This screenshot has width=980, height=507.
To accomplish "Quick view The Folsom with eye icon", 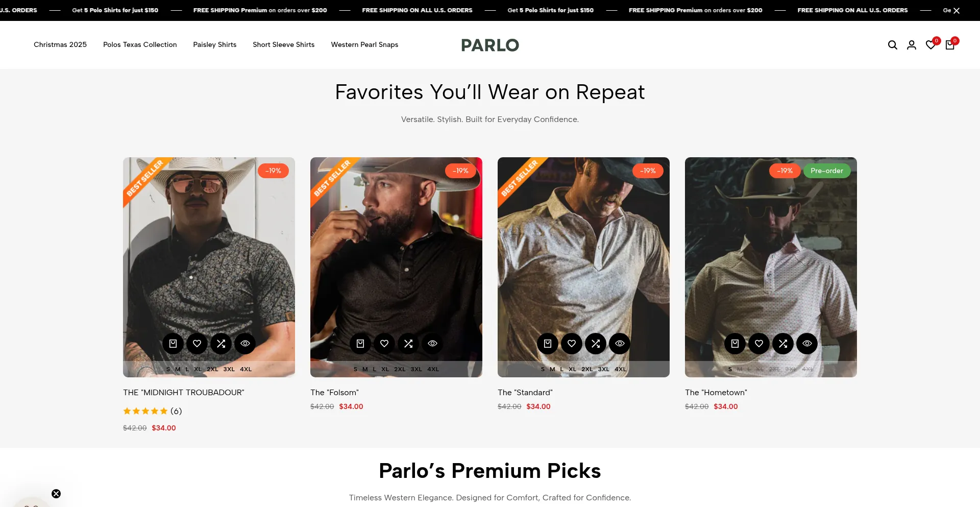I will click(x=432, y=344).
